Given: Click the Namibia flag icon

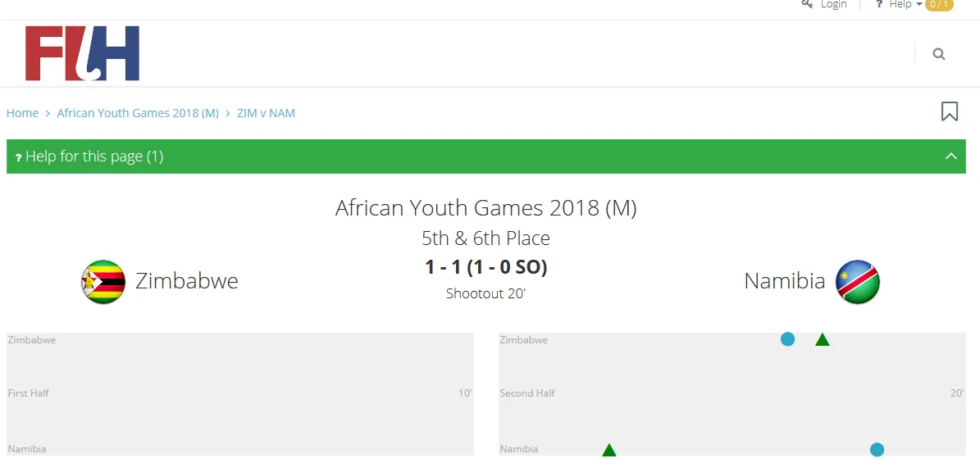Looking at the screenshot, I should [x=857, y=282].
